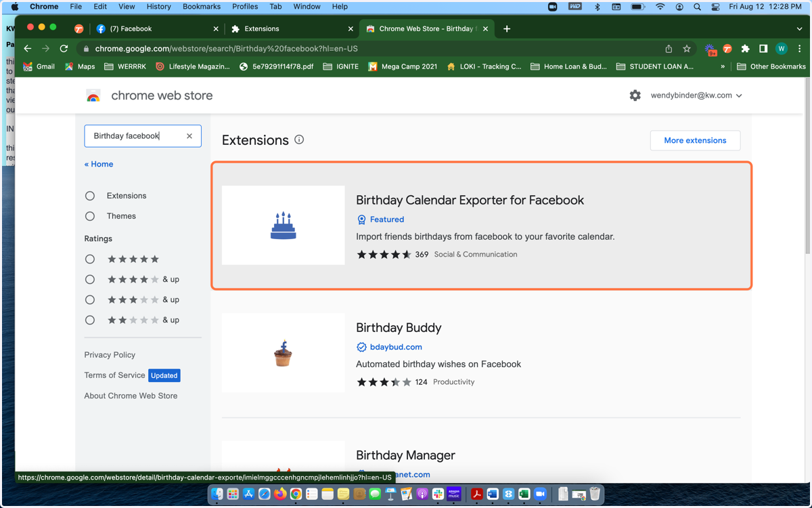Screen dimensions: 812x508
Task: Open the Bookmarks menu
Action: (x=202, y=7)
